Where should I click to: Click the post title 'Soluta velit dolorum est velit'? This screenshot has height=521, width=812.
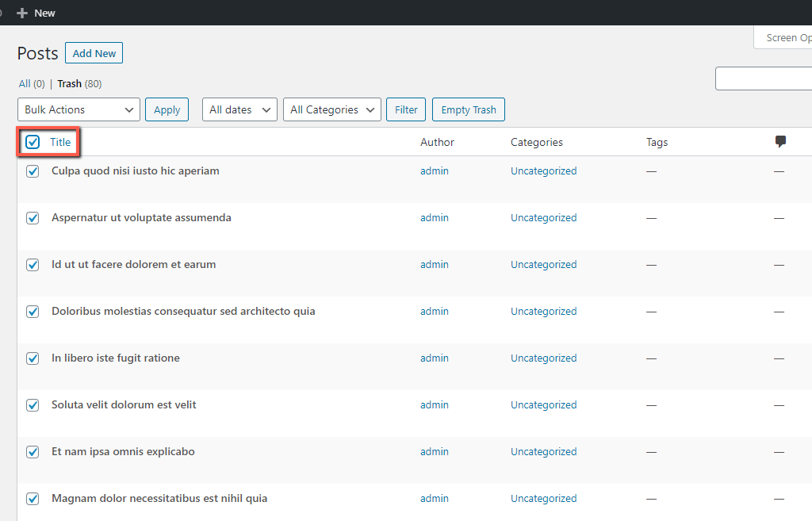point(124,405)
